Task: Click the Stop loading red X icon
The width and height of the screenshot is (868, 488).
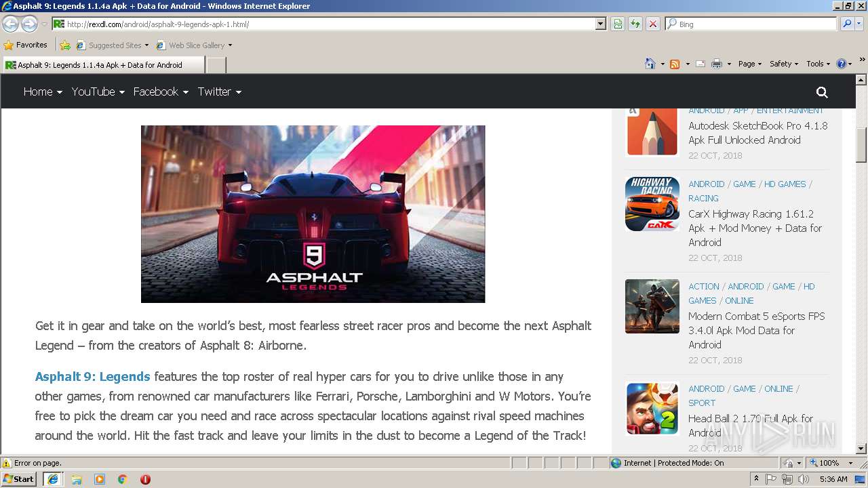Action: (x=653, y=24)
